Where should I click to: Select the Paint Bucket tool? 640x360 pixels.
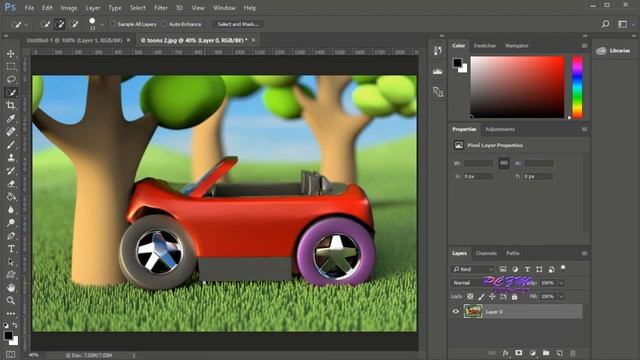tap(11, 197)
